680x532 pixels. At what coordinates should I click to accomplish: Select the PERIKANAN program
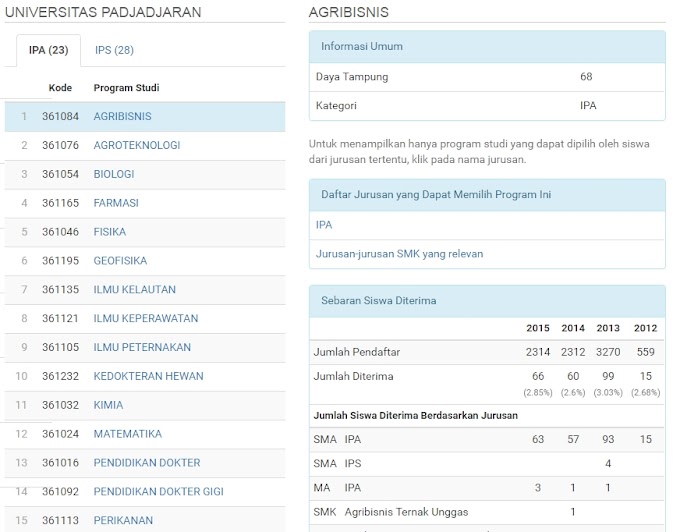(x=123, y=520)
